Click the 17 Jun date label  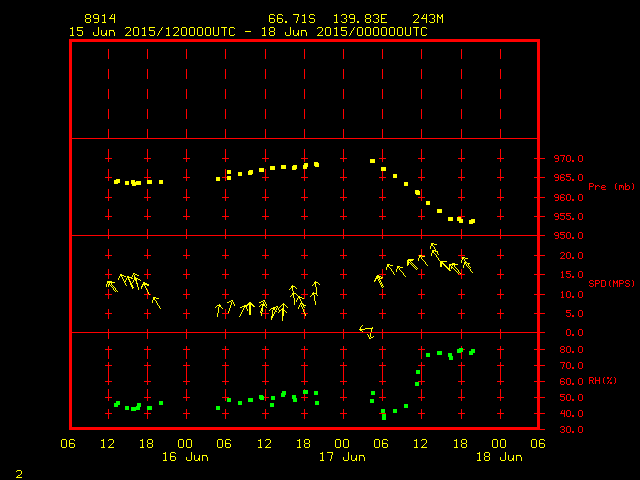tap(342, 457)
